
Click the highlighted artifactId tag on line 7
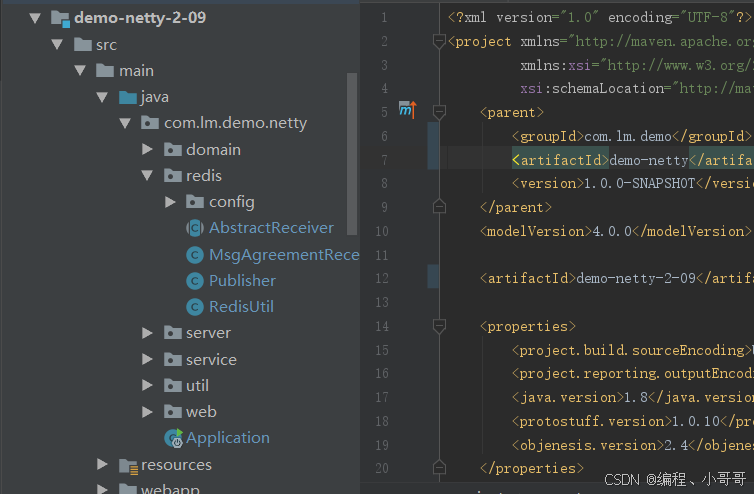tap(561, 160)
